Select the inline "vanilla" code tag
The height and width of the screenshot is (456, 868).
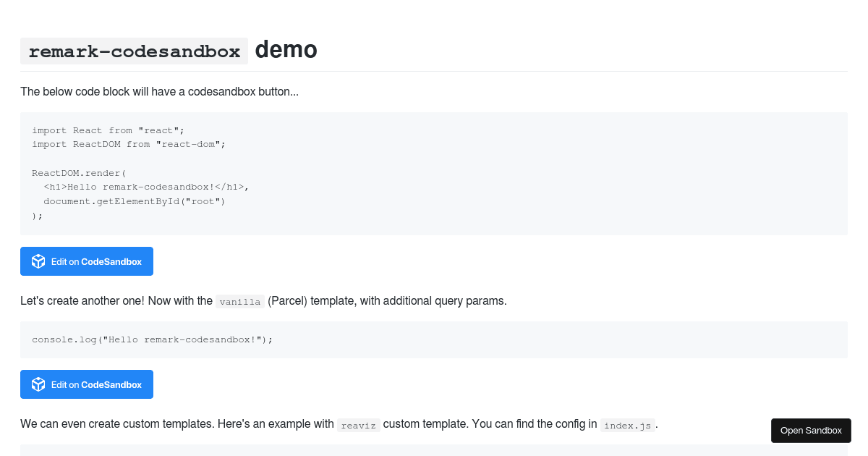(239, 302)
